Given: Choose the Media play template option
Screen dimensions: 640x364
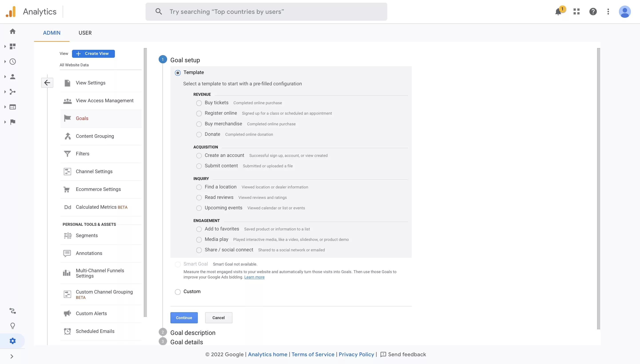Looking at the screenshot, I should click(199, 240).
